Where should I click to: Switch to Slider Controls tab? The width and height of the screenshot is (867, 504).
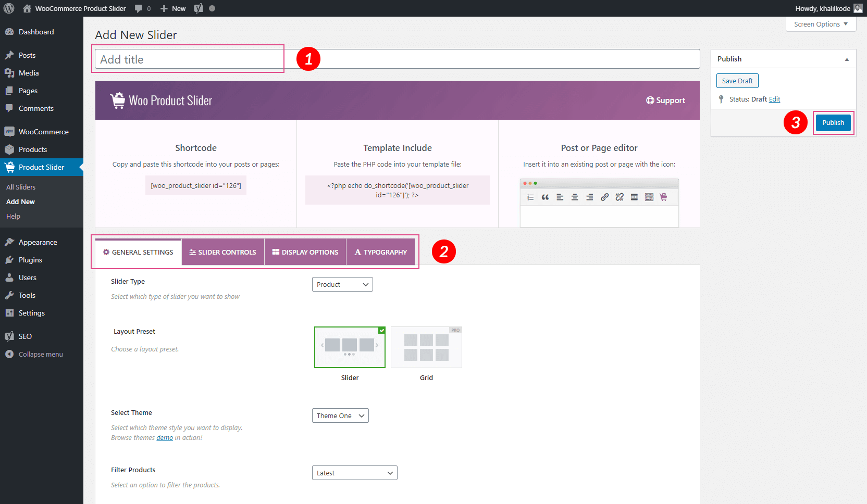pos(223,252)
